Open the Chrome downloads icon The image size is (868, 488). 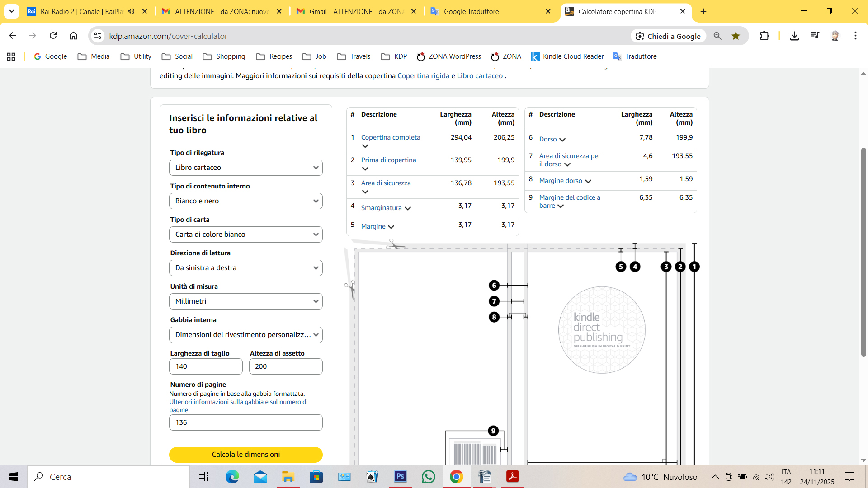point(794,36)
